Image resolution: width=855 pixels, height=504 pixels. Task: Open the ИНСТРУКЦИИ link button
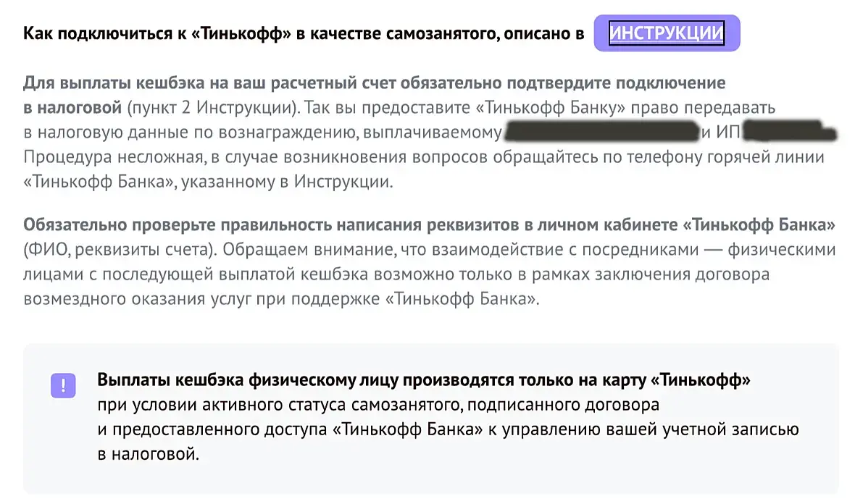pos(666,33)
